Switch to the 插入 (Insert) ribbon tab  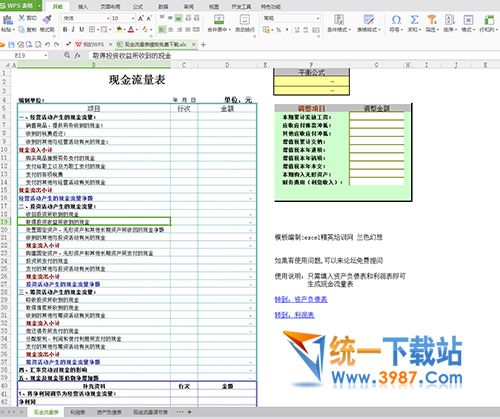[x=83, y=7]
